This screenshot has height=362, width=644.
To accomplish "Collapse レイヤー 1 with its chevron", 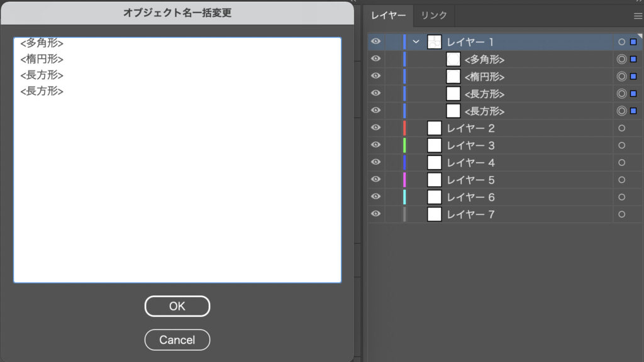I will click(416, 42).
